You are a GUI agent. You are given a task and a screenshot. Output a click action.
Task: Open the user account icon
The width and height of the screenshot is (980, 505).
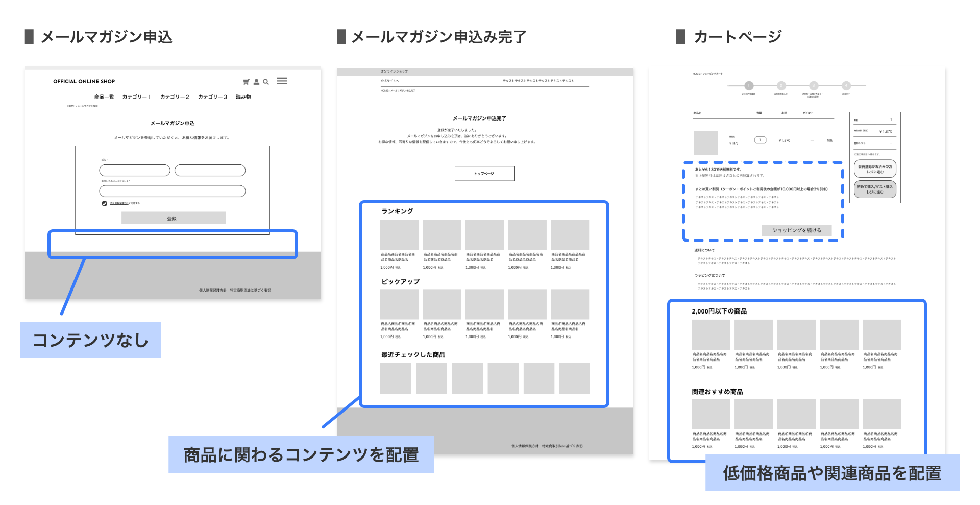click(x=256, y=82)
